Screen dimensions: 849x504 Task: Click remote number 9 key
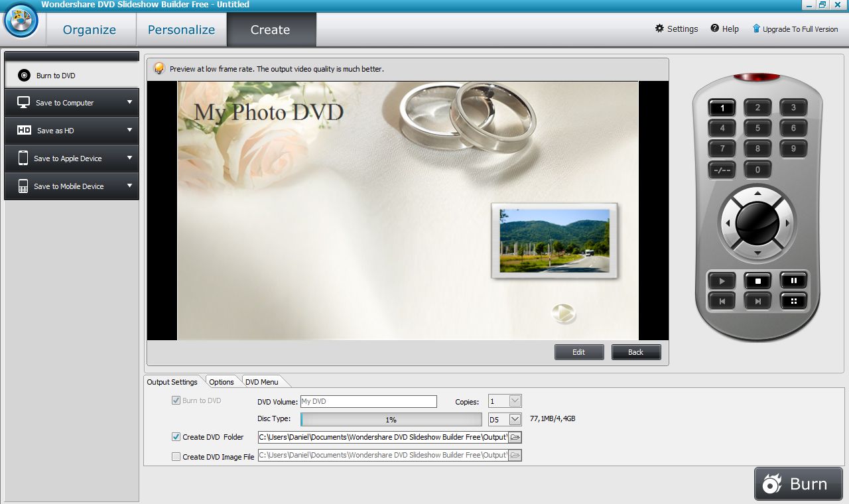[x=793, y=149]
